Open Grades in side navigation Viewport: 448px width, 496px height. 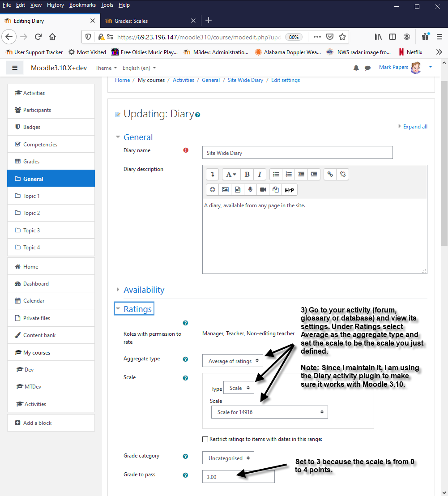51,161
